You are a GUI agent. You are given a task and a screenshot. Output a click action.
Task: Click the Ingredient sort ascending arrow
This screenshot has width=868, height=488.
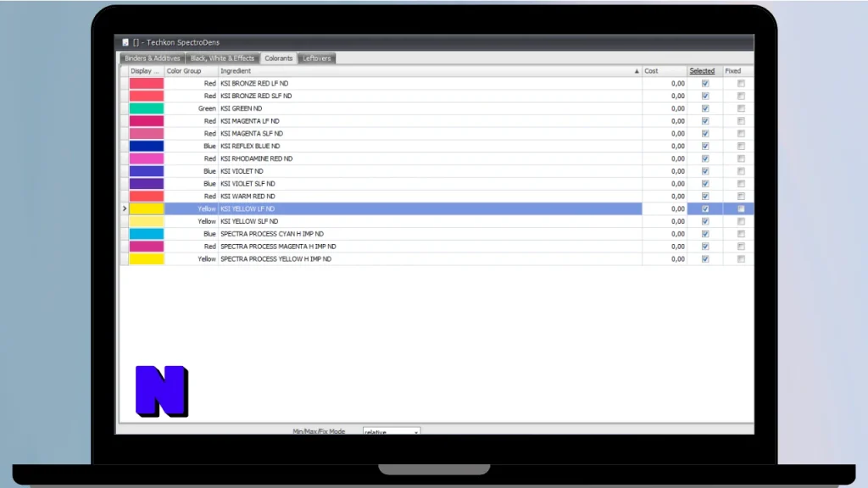click(637, 71)
